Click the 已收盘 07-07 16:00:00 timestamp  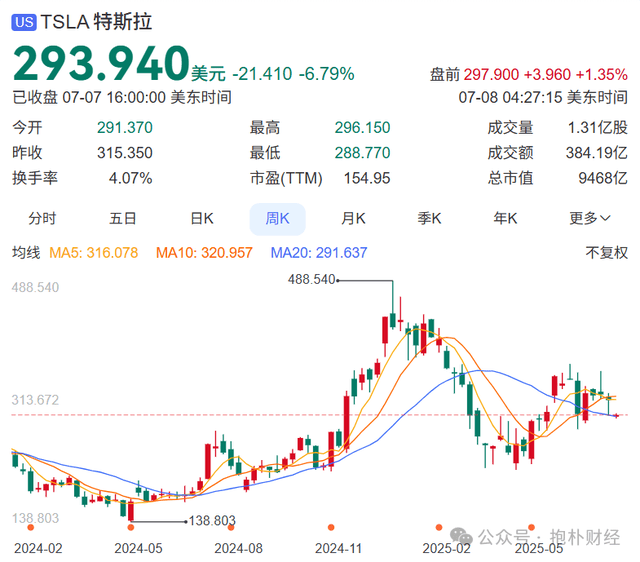pyautogui.click(x=122, y=98)
